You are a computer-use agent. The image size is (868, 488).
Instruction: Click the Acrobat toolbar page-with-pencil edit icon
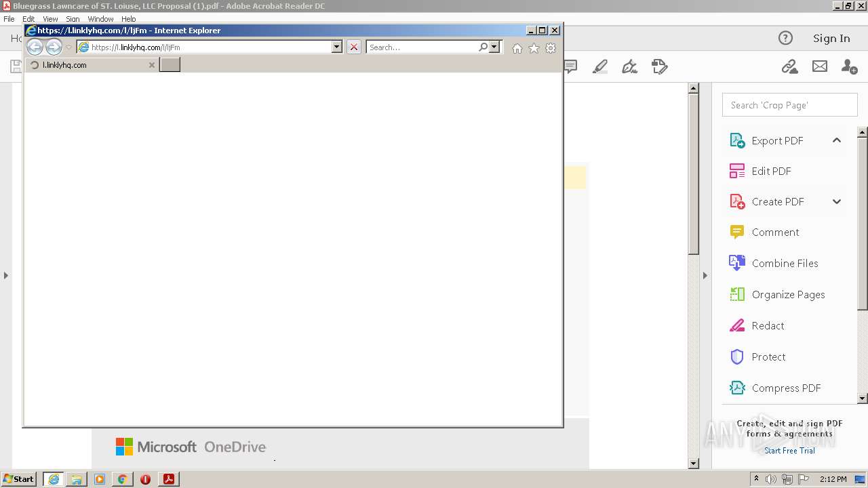pyautogui.click(x=660, y=66)
